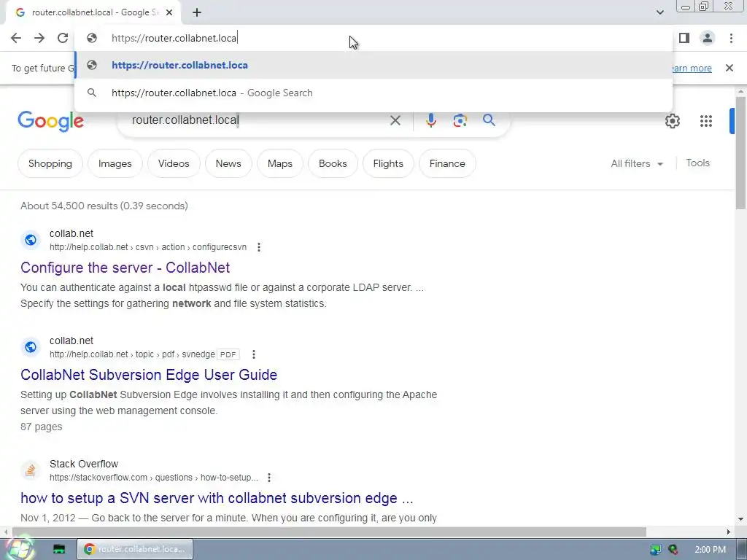747x560 pixels.
Task: Switch to Finance results
Action: [447, 163]
